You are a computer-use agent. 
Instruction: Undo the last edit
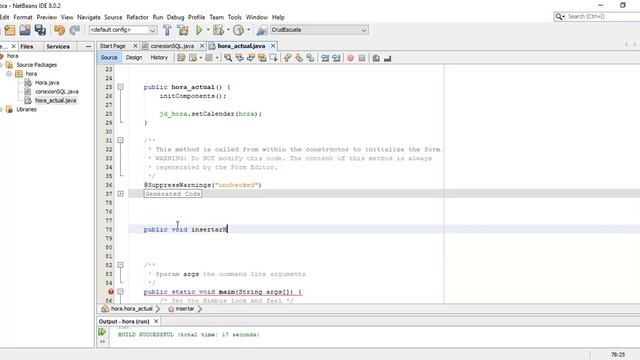point(60,30)
